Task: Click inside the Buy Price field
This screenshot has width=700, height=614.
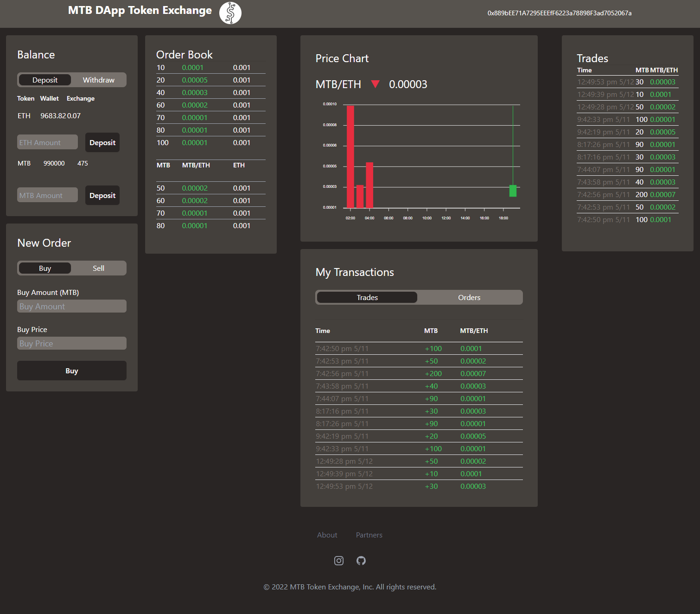Action: click(x=71, y=343)
